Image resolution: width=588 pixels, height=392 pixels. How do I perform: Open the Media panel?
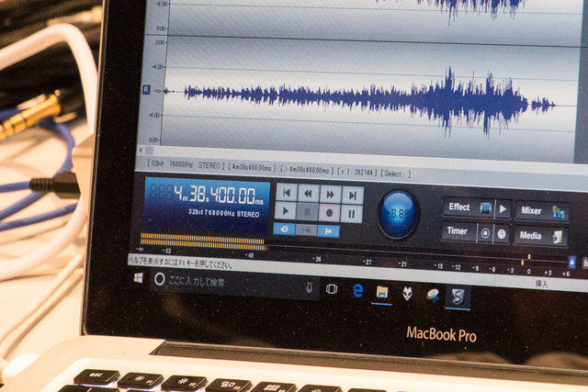tap(540, 236)
